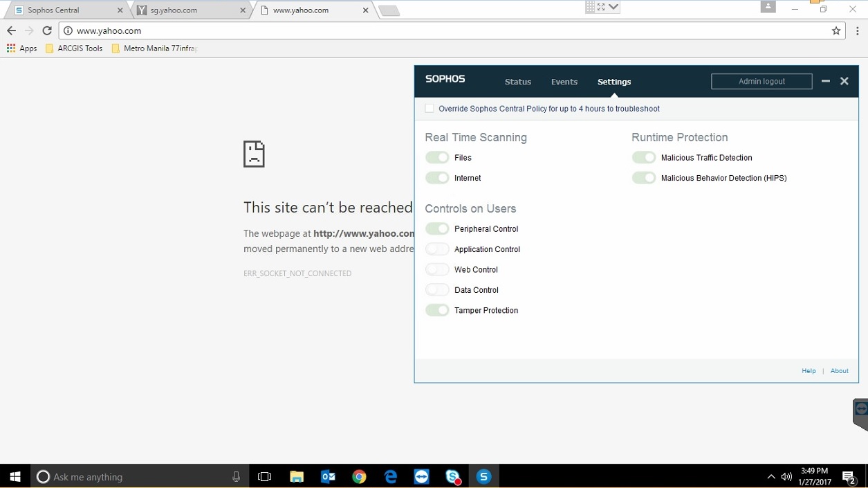
Task: Enable Application Control switch
Action: pyautogui.click(x=437, y=249)
